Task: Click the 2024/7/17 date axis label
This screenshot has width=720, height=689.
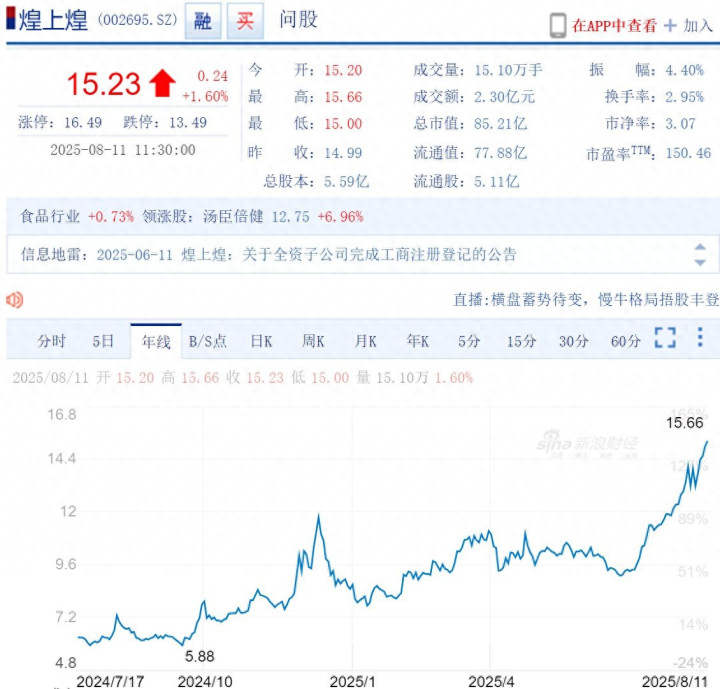Action: pyautogui.click(x=110, y=681)
